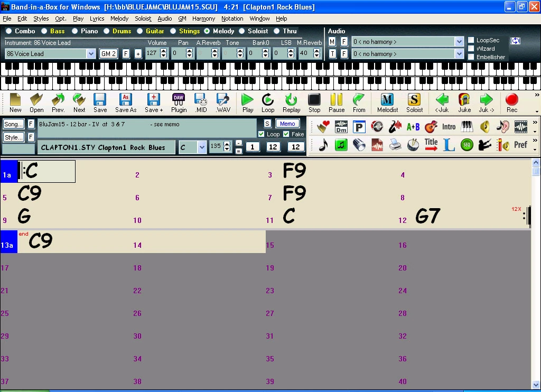Image resolution: width=541 pixels, height=392 pixels.
Task: Open the DAW Plugin mode icon
Action: (x=179, y=103)
